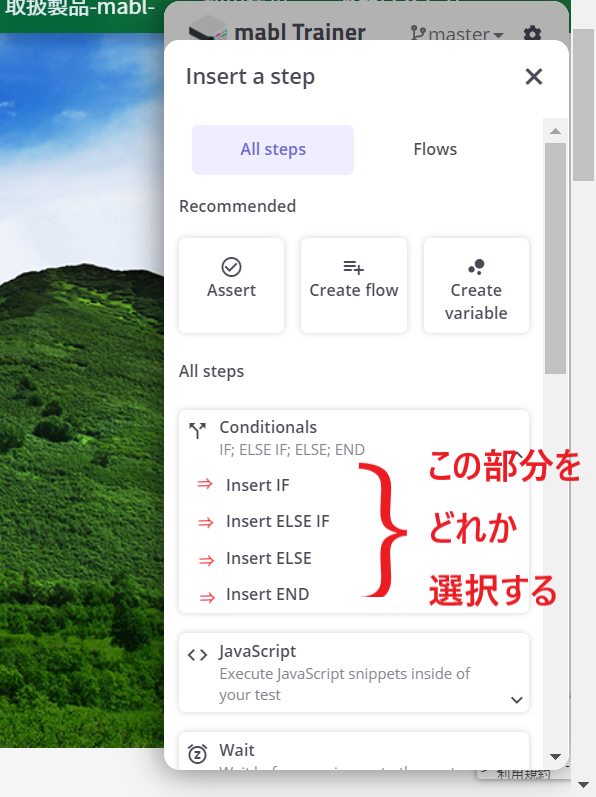Click the mountain landscape banner image
The width and height of the screenshot is (596, 797).
(82, 390)
